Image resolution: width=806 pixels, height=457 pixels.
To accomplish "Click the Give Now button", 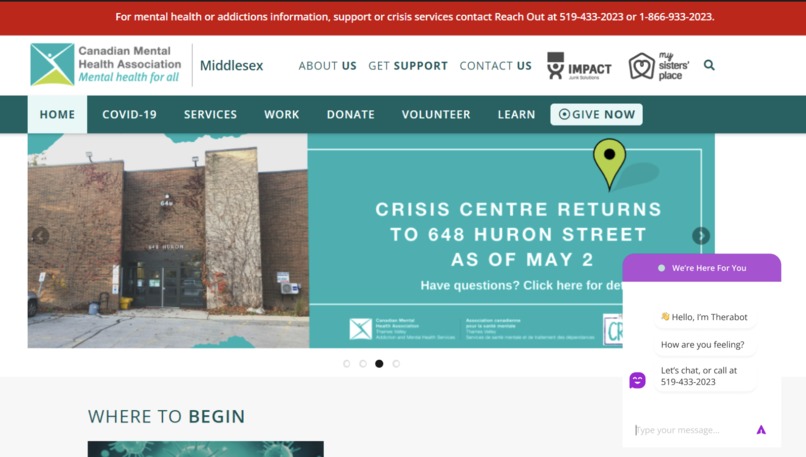I will pyautogui.click(x=596, y=114).
